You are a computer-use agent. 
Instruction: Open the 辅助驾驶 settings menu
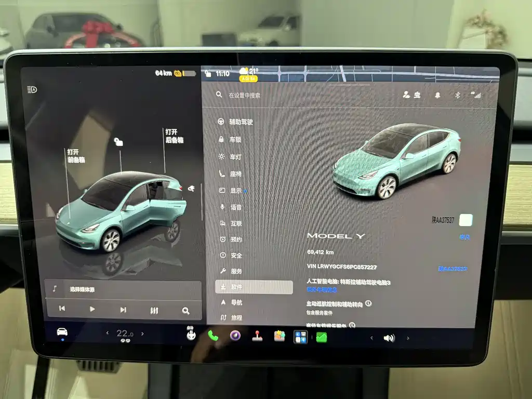pyautogui.click(x=235, y=122)
